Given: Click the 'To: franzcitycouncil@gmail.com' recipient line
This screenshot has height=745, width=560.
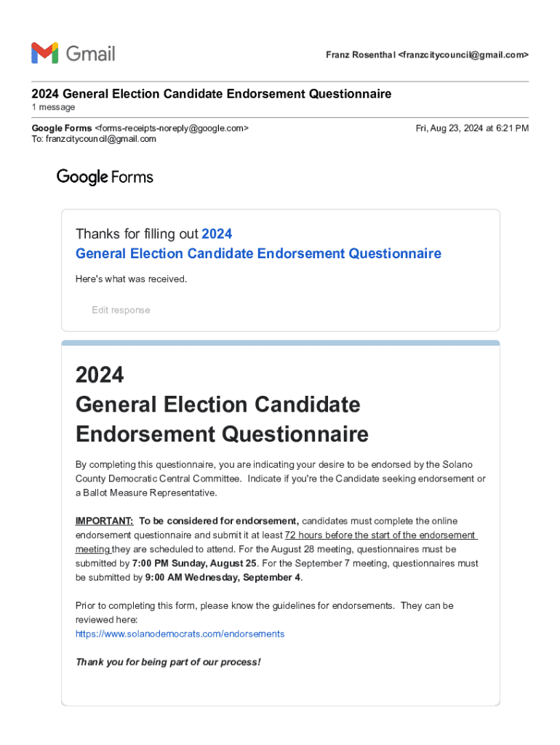Looking at the screenshot, I should tap(94, 139).
